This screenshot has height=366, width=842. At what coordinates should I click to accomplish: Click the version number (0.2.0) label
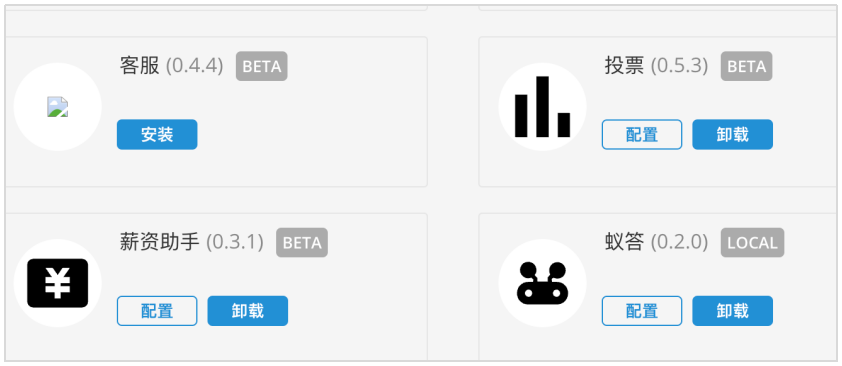680,243
